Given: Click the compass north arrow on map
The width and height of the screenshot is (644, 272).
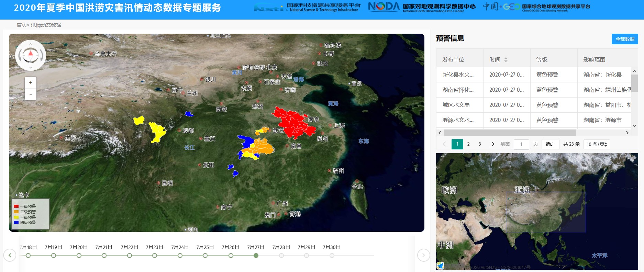Looking at the screenshot, I should (31, 54).
